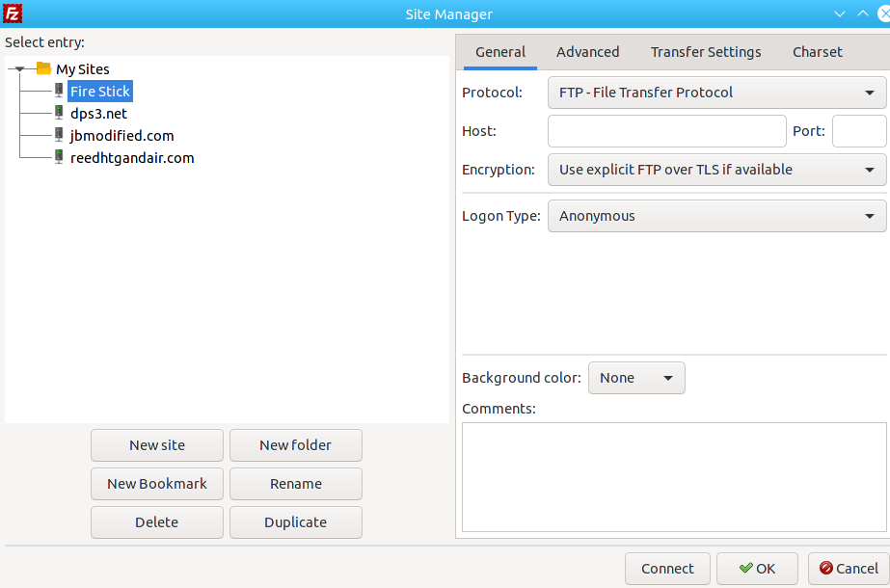
Task: Open the Background color dropdown
Action: pyautogui.click(x=636, y=378)
